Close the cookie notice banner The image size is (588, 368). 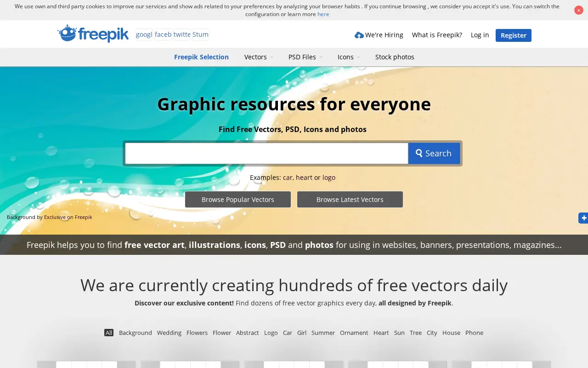[578, 10]
